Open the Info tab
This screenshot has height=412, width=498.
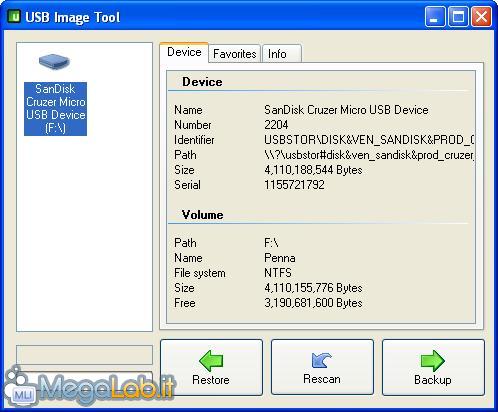(282, 54)
